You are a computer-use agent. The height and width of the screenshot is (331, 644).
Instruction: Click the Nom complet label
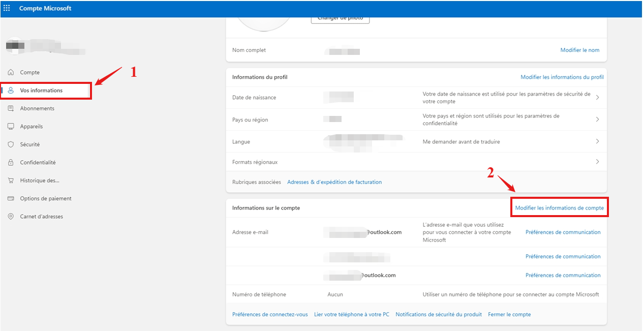(249, 50)
